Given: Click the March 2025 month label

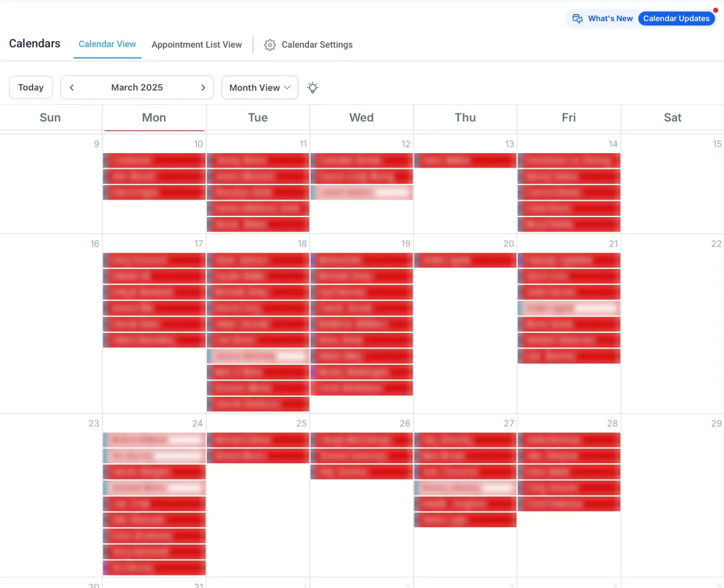Looking at the screenshot, I should [137, 87].
